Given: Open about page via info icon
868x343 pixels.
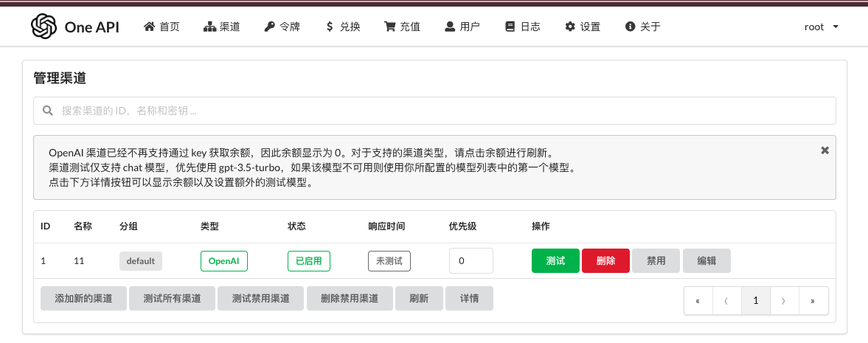Looking at the screenshot, I should 630,27.
